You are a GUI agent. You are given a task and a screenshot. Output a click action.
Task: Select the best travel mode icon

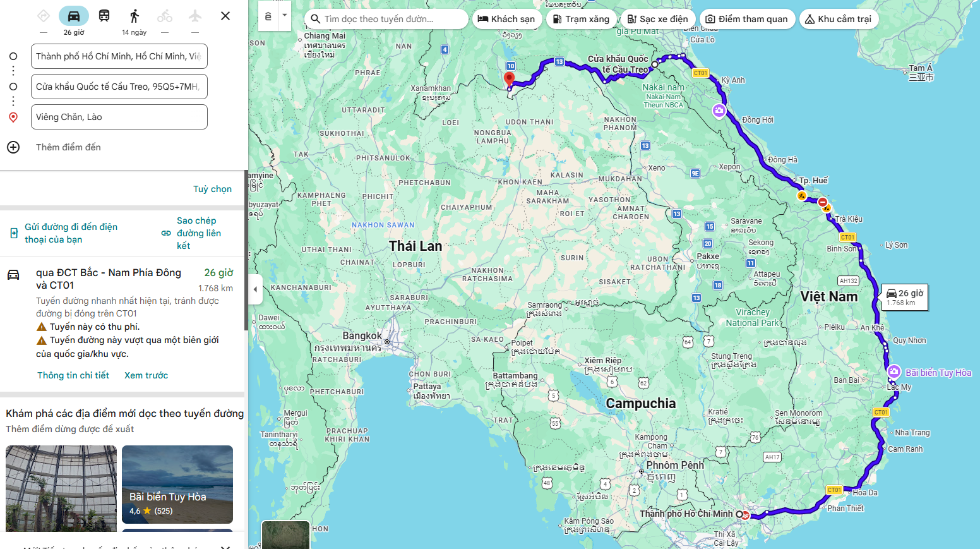43,16
